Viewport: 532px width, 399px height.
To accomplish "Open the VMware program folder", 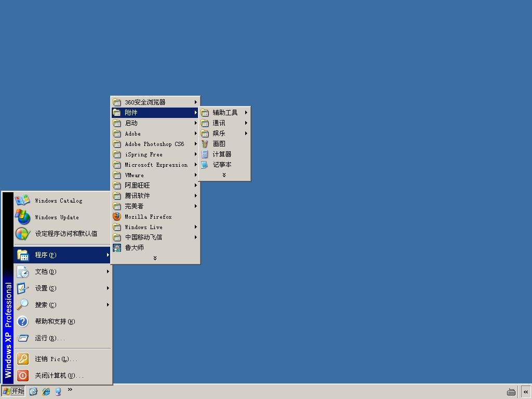I will (155, 175).
